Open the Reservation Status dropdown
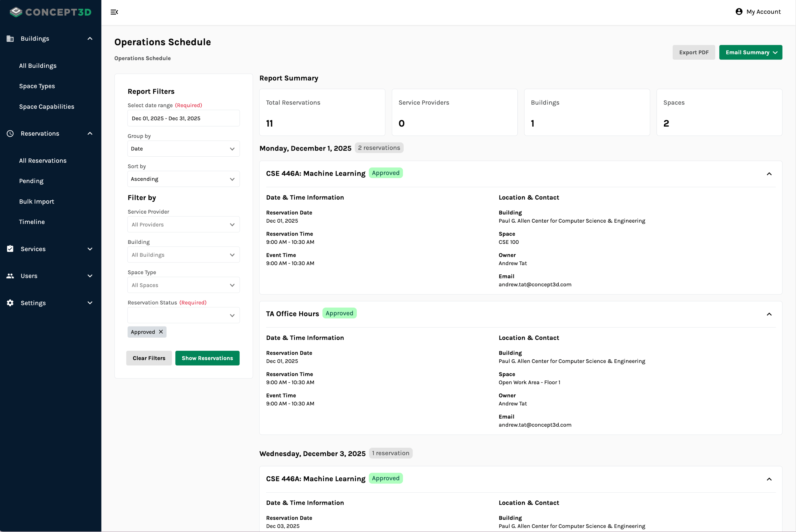The height and width of the screenshot is (532, 796). click(x=183, y=315)
